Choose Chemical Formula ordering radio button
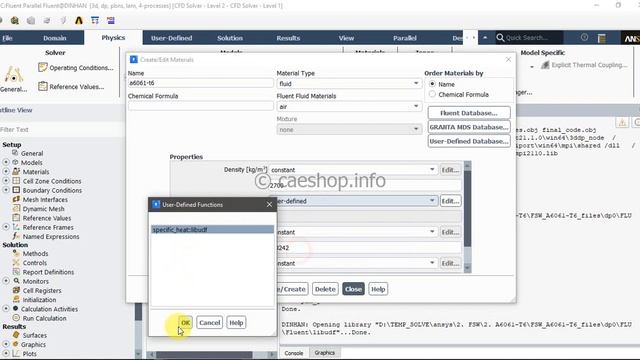 click(432, 94)
